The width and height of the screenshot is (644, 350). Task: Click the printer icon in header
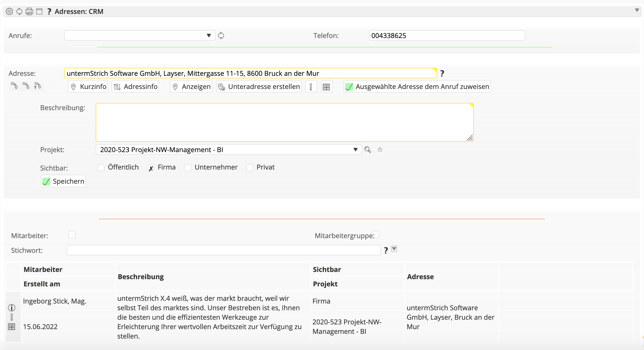click(x=29, y=11)
